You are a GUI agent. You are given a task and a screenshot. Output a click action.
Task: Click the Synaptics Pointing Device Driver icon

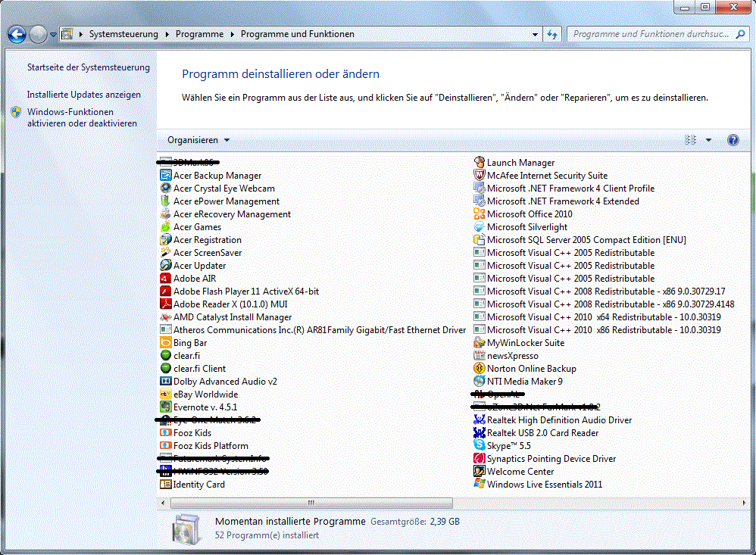tap(480, 459)
